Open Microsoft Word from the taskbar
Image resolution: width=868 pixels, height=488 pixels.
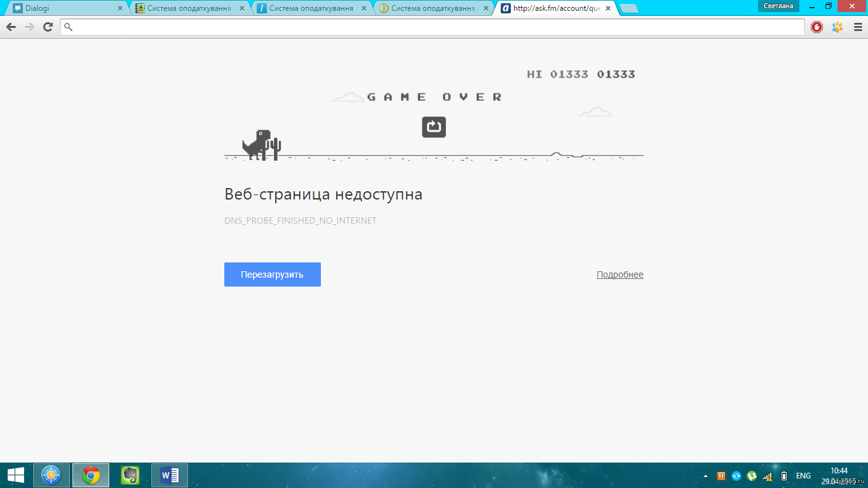pos(170,475)
